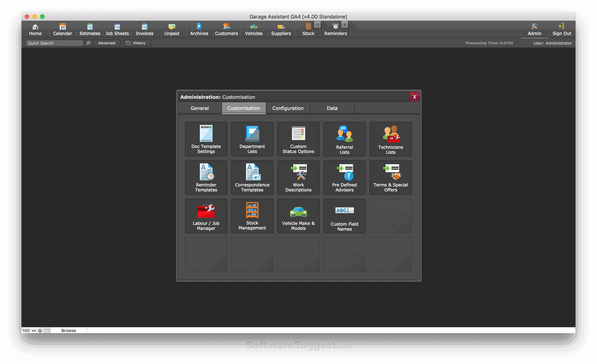Open Technicians Lists

(391, 139)
